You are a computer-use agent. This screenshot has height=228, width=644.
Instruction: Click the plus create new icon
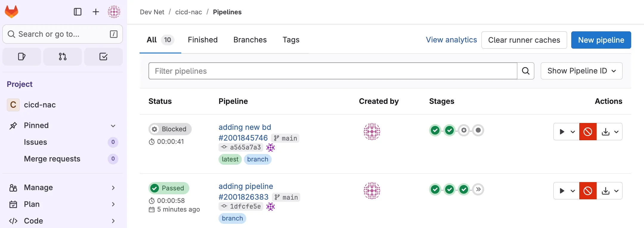point(96,12)
